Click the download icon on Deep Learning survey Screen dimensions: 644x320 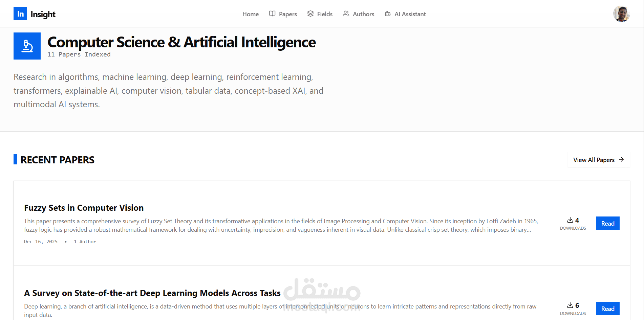pyautogui.click(x=570, y=305)
